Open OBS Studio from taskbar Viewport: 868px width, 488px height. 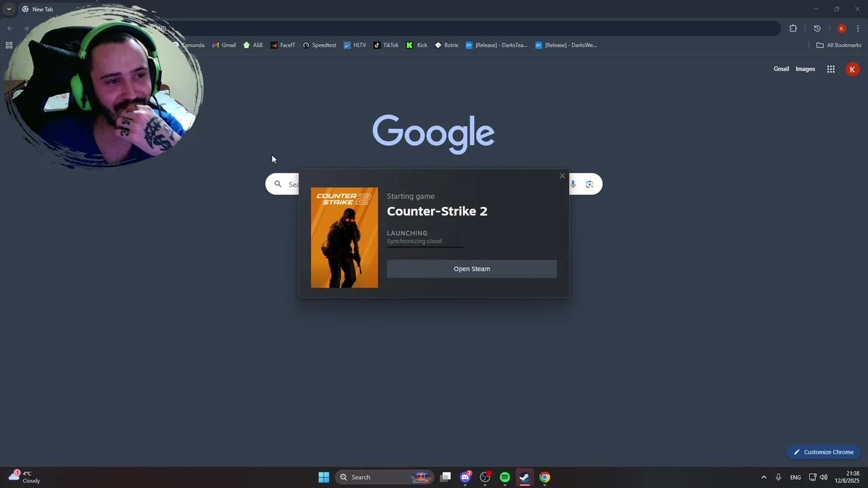click(x=485, y=477)
